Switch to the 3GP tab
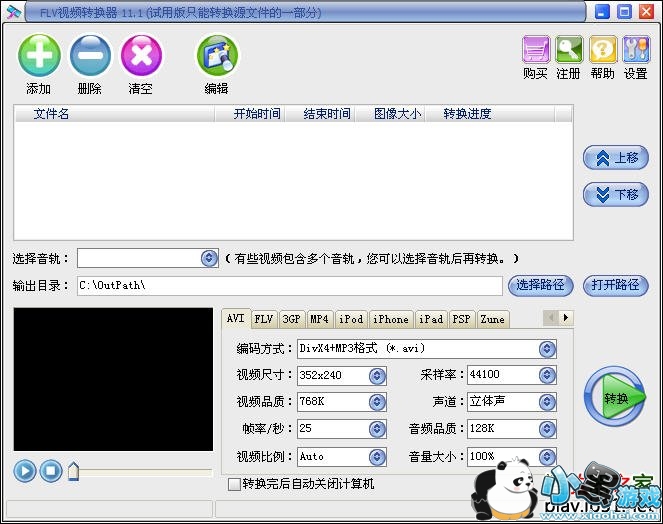The height and width of the screenshot is (524, 663). point(292,319)
